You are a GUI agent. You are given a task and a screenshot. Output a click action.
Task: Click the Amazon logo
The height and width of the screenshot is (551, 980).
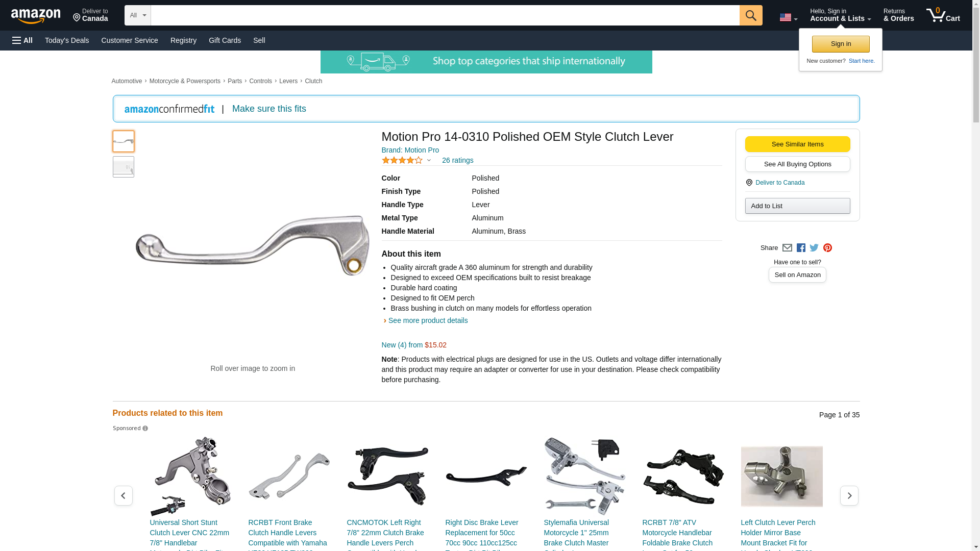click(36, 16)
